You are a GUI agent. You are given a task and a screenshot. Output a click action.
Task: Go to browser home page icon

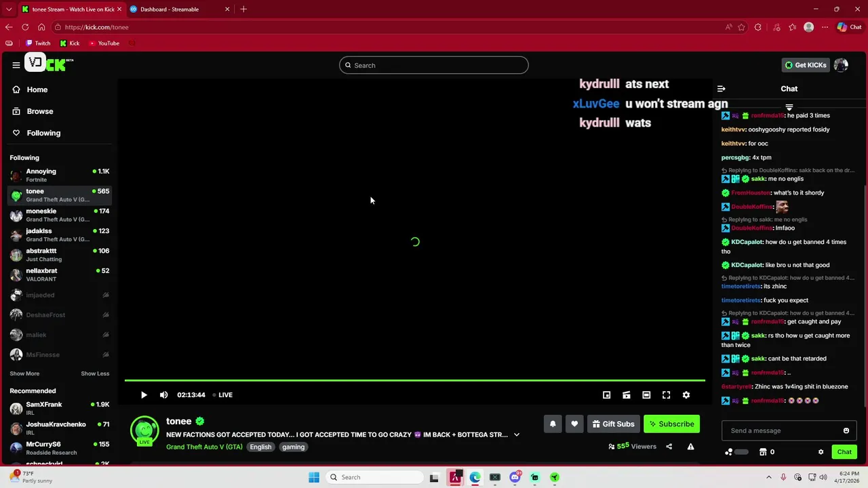pos(41,27)
